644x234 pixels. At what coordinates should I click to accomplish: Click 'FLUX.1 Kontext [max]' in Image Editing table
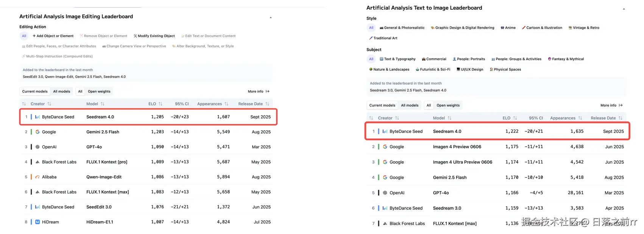pos(108,192)
